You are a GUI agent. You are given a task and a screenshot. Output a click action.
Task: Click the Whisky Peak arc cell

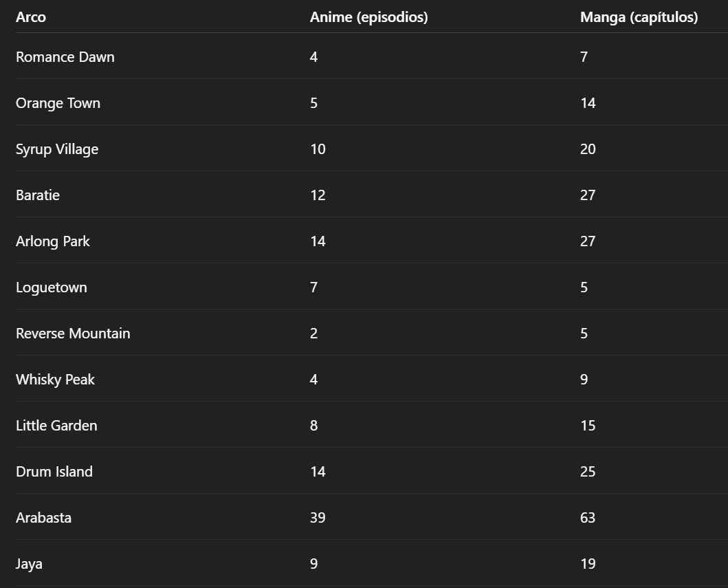pos(55,380)
